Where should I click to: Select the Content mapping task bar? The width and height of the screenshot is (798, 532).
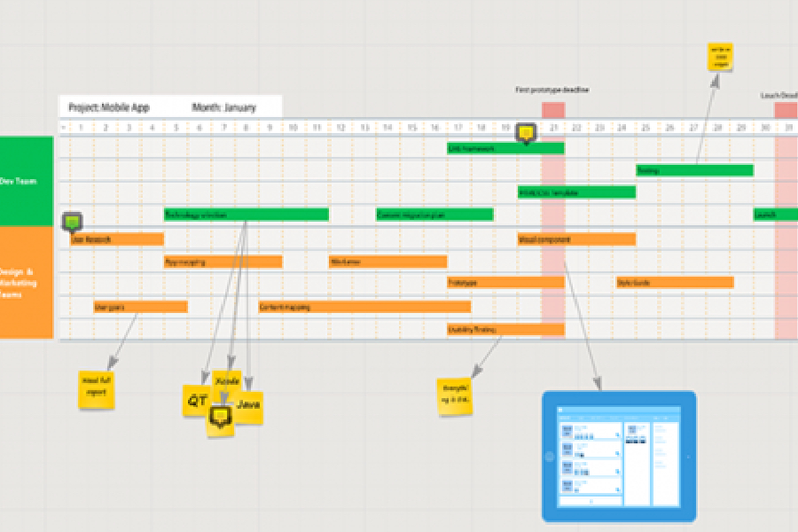pyautogui.click(x=364, y=307)
